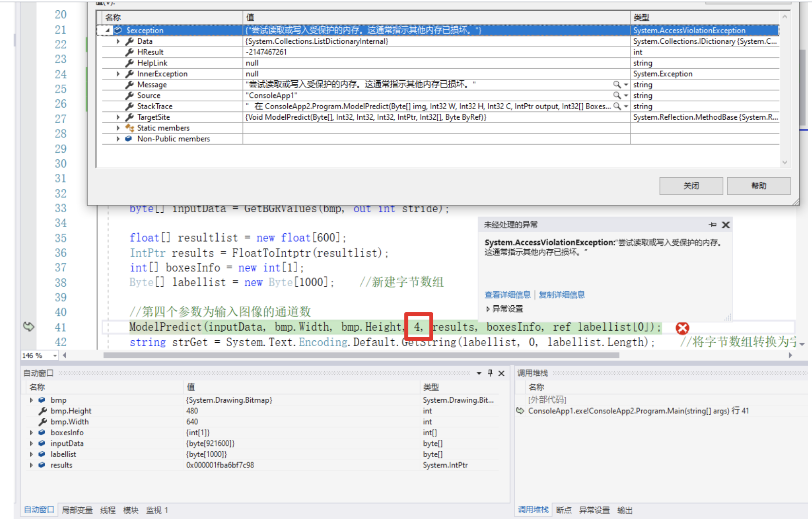Switch to 局部变量 tab
This screenshot has height=519, width=812.
77,510
